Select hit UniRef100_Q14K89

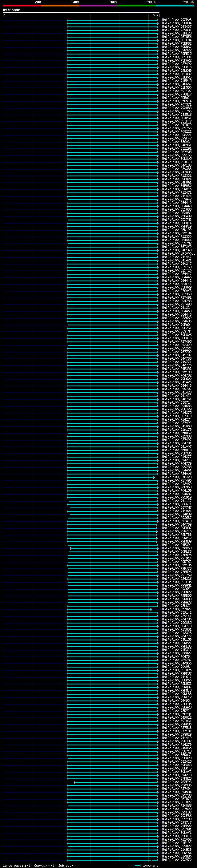(176, 514)
